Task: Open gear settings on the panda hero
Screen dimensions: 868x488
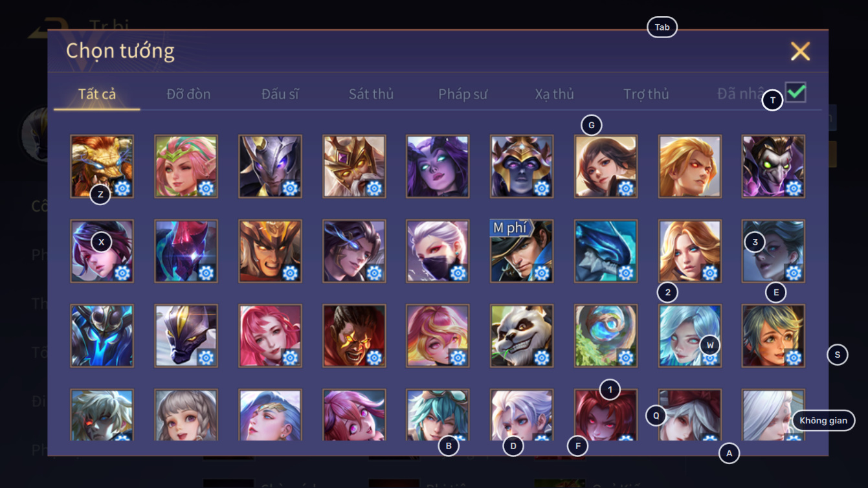Action: pyautogui.click(x=542, y=358)
